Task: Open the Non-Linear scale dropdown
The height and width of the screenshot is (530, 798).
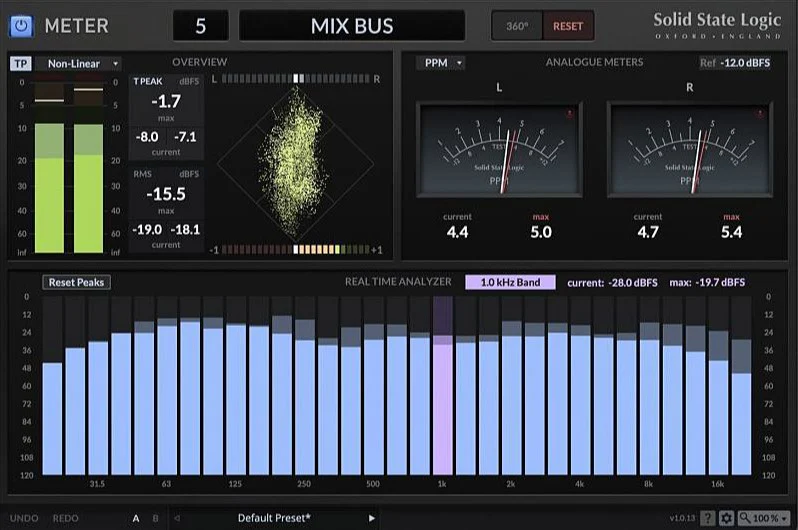Action: [x=79, y=64]
